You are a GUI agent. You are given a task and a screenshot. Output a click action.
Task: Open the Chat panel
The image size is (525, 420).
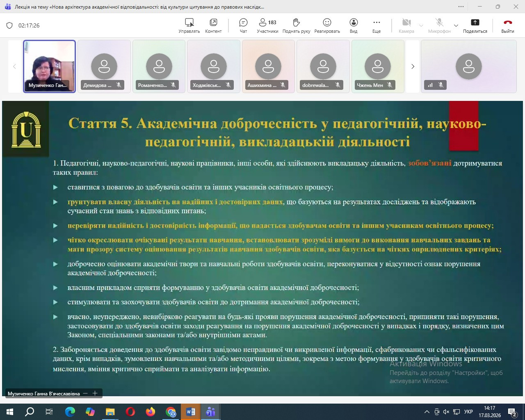click(243, 25)
